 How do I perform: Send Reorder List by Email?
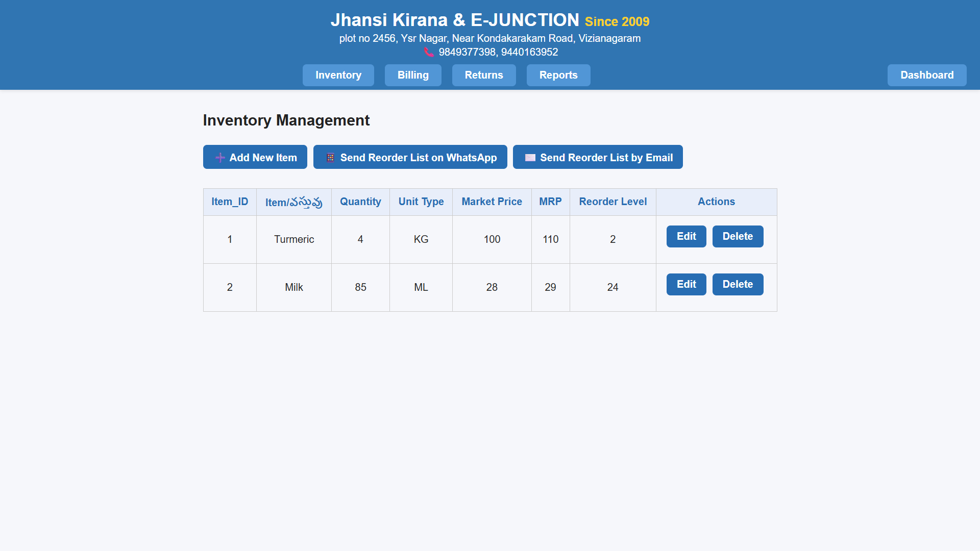pos(598,157)
